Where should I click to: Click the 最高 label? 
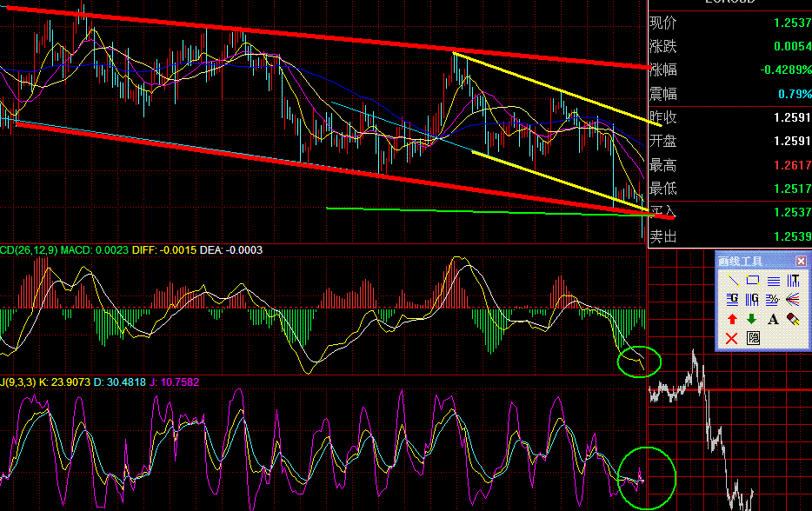pyautogui.click(x=662, y=166)
